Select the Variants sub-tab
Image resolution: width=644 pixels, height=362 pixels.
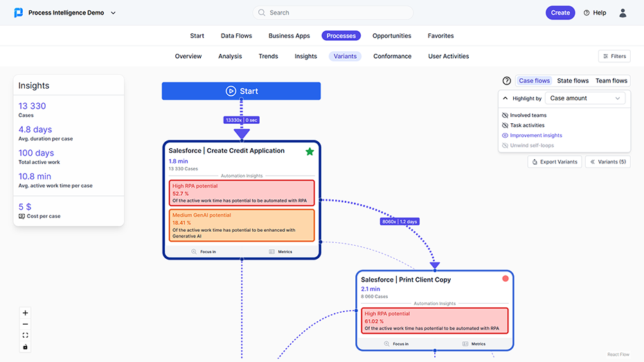pos(345,56)
